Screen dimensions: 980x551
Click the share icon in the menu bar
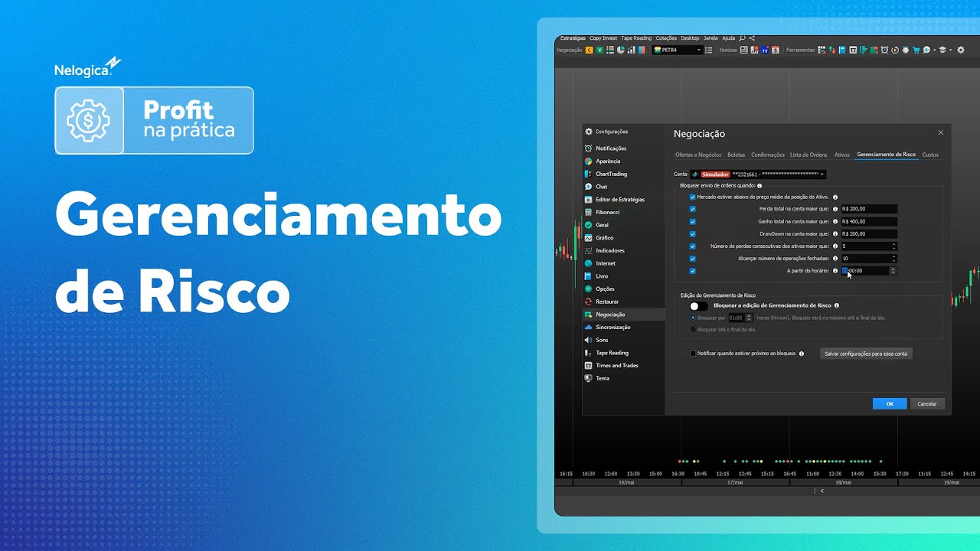[752, 37]
